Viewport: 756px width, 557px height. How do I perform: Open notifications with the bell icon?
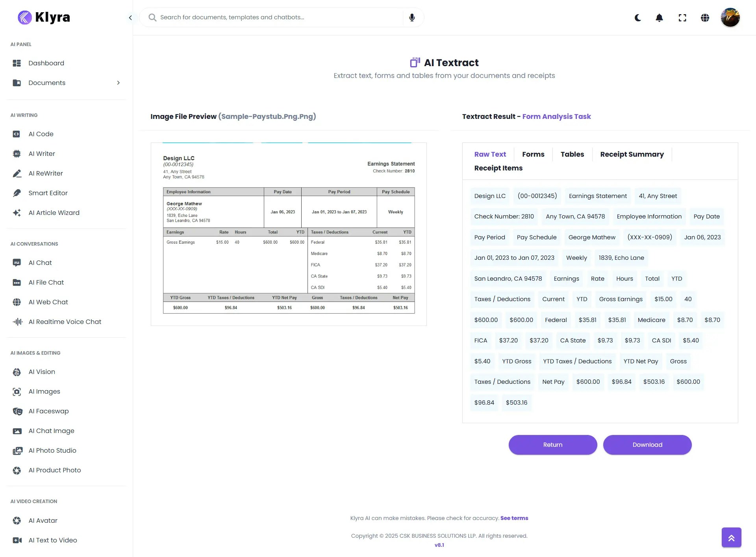(659, 17)
